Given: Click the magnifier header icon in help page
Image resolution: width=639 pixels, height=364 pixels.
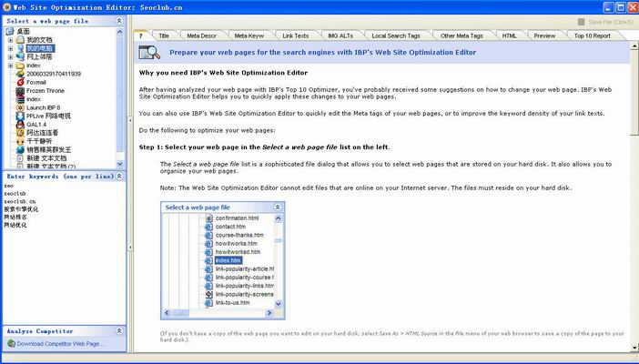Looking at the screenshot, I should pos(149,52).
